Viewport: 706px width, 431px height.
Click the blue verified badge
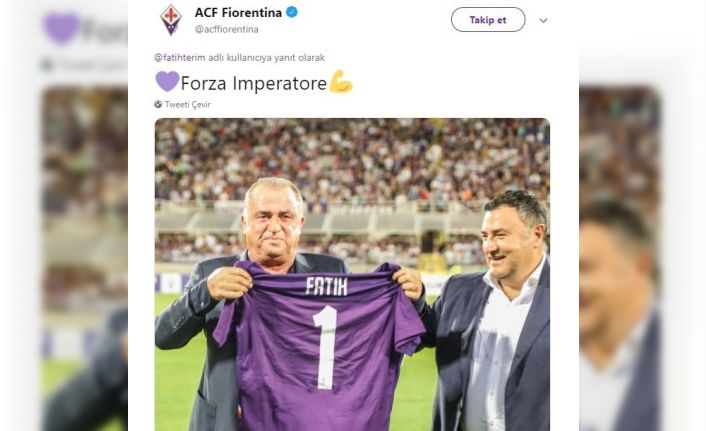(291, 13)
